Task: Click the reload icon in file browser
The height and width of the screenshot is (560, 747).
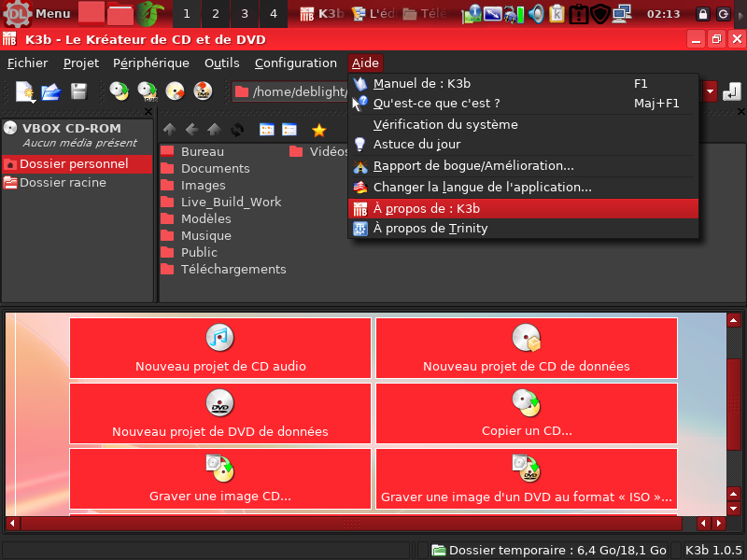Action: point(236,130)
